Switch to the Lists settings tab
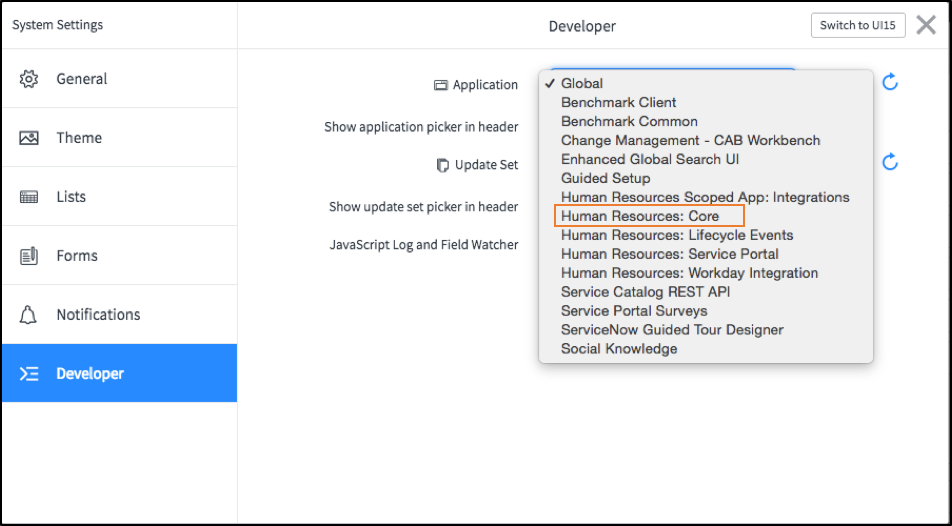 click(x=120, y=196)
